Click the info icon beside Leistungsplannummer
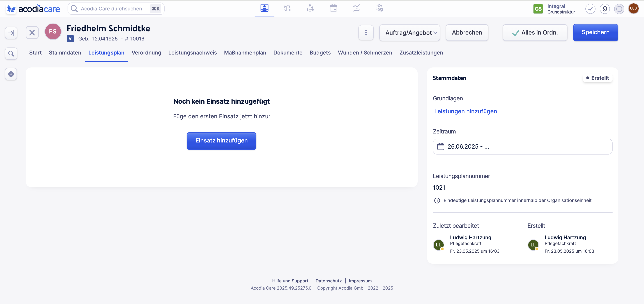Image resolution: width=644 pixels, height=304 pixels. click(437, 200)
